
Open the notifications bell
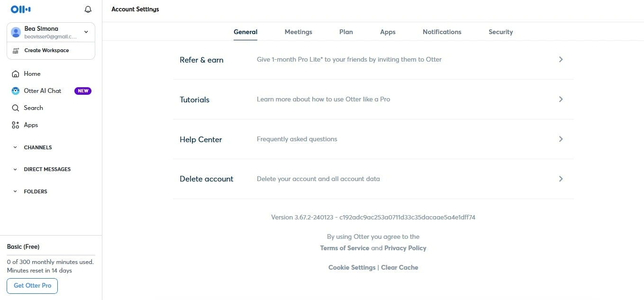[x=88, y=9]
